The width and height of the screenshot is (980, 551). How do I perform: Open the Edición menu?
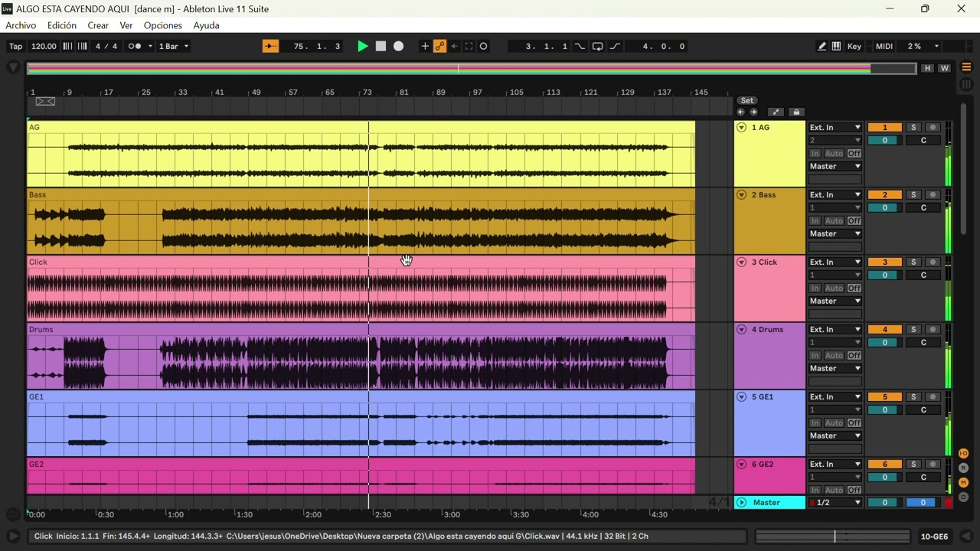(x=62, y=25)
